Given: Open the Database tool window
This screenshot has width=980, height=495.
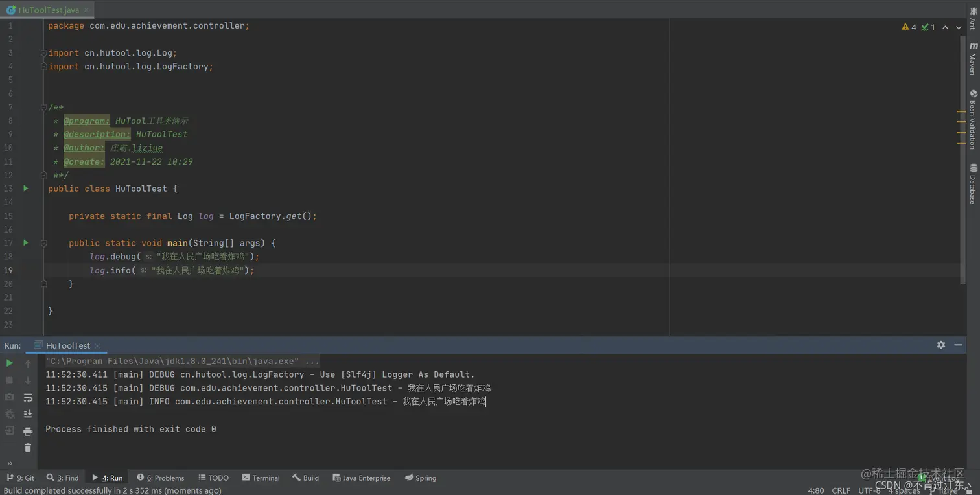Looking at the screenshot, I should click(973, 184).
